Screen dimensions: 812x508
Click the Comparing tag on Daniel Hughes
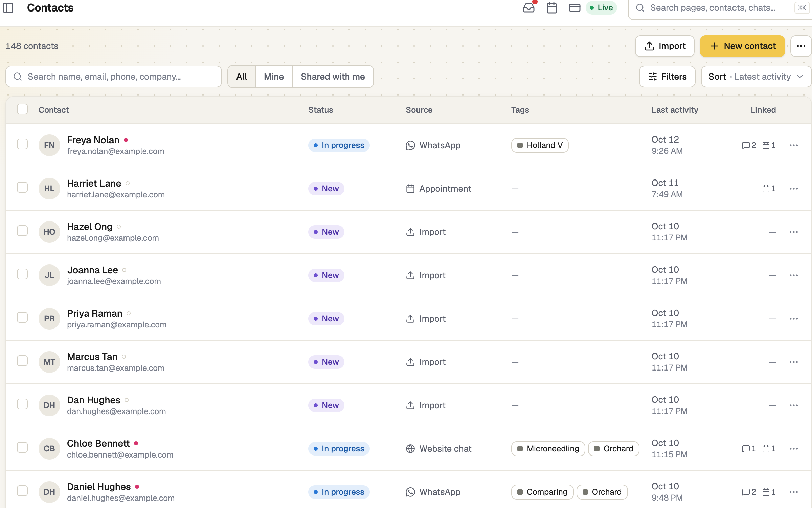click(542, 492)
